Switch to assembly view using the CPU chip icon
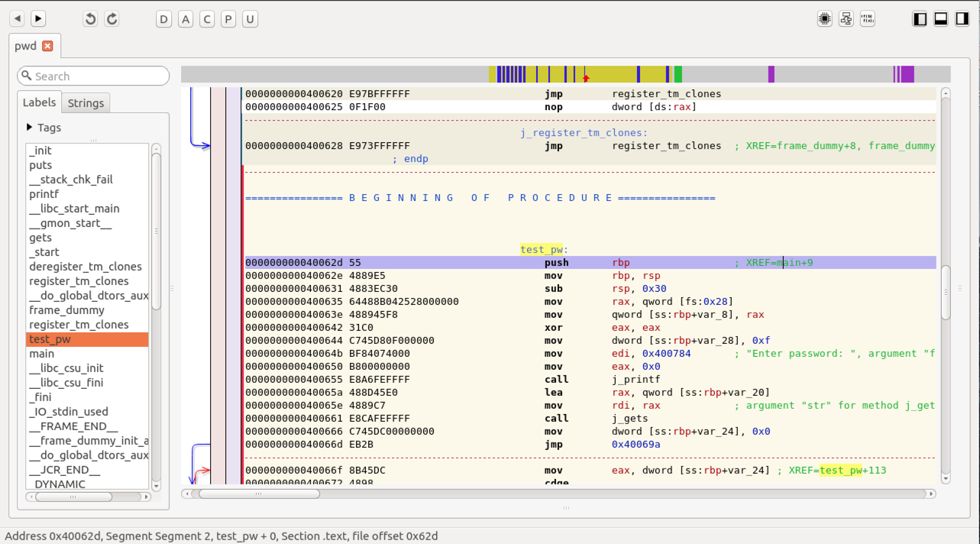This screenshot has width=980, height=544. click(x=825, y=19)
